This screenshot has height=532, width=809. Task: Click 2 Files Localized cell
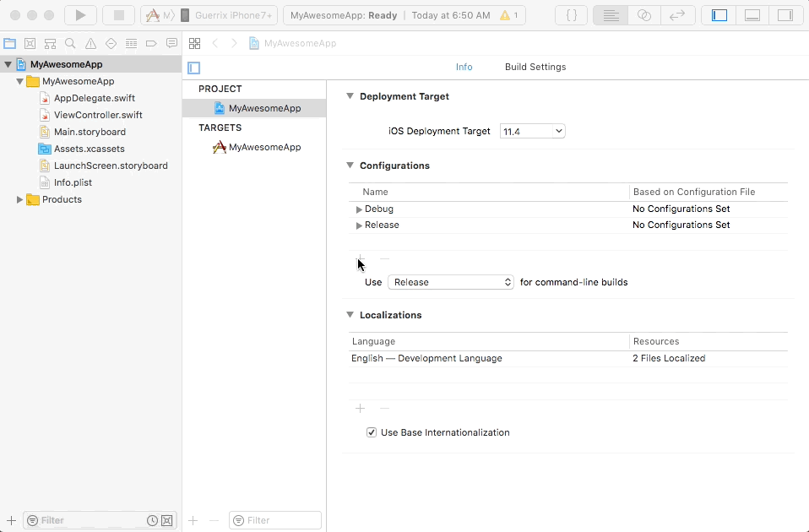click(x=669, y=359)
